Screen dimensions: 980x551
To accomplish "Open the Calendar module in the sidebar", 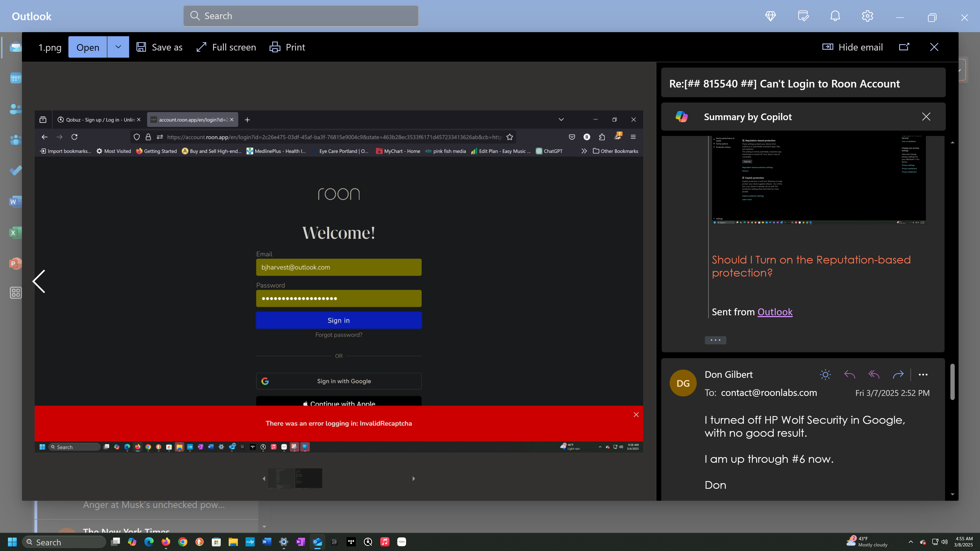I will pos(16,78).
